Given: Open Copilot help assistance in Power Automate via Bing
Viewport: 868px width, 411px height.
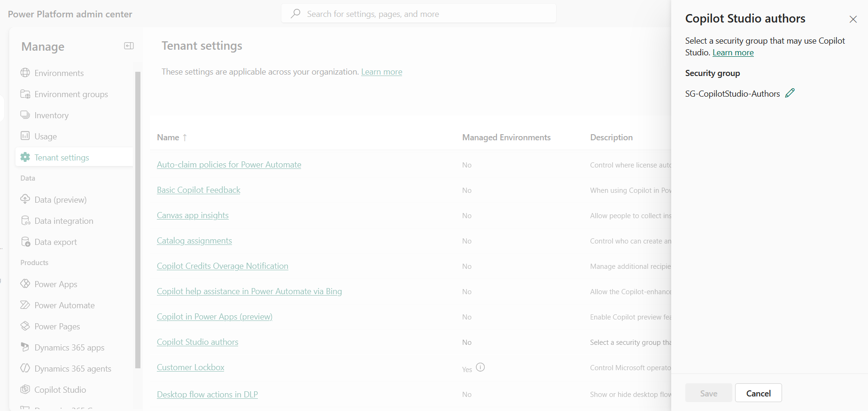Looking at the screenshot, I should point(249,291).
